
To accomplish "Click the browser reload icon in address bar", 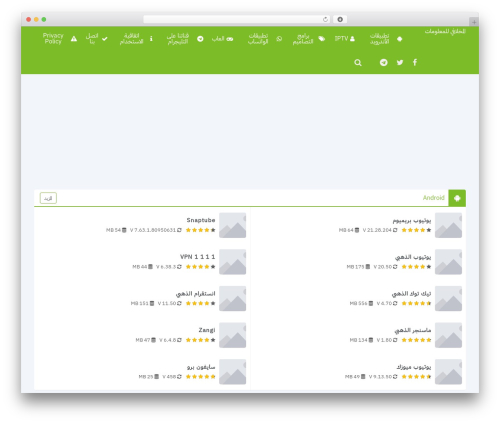I will pos(325,19).
